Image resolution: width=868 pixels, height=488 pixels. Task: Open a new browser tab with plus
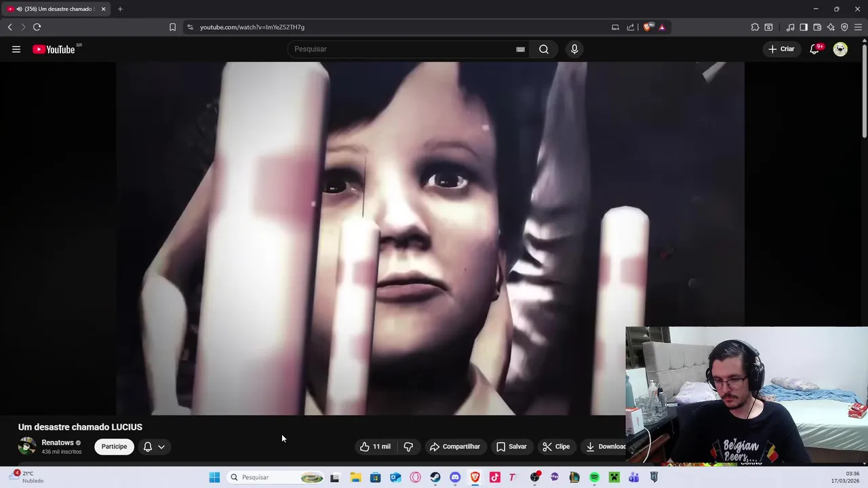120,9
